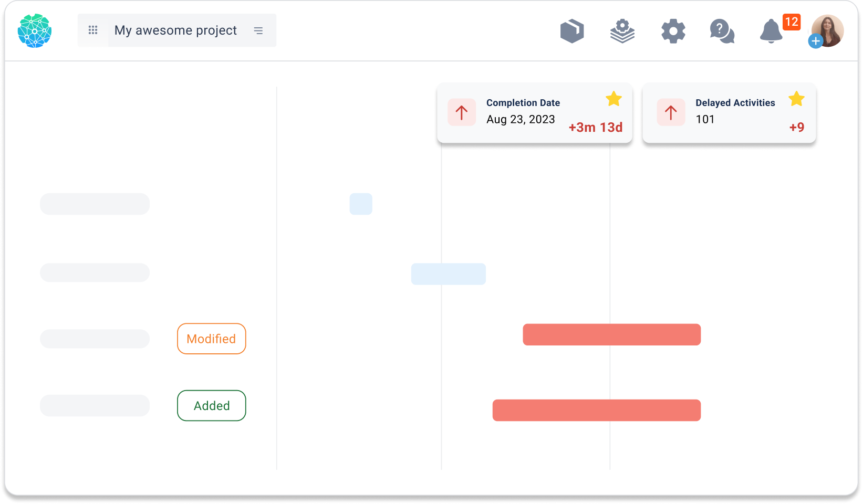Open the app grid dots icon
The image size is (863, 504).
(93, 30)
